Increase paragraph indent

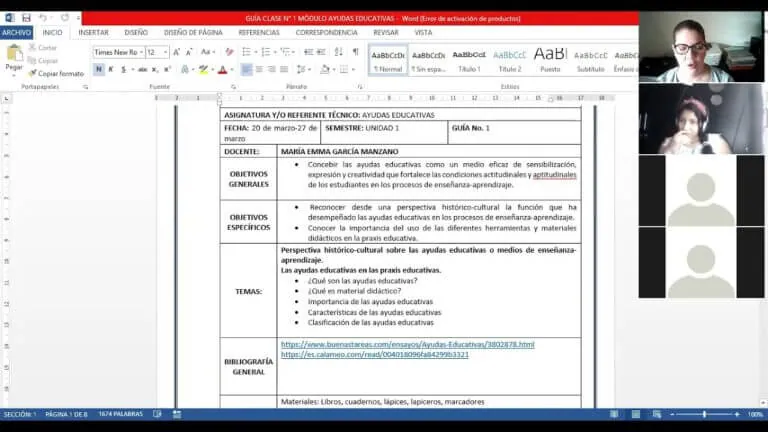pos(321,52)
